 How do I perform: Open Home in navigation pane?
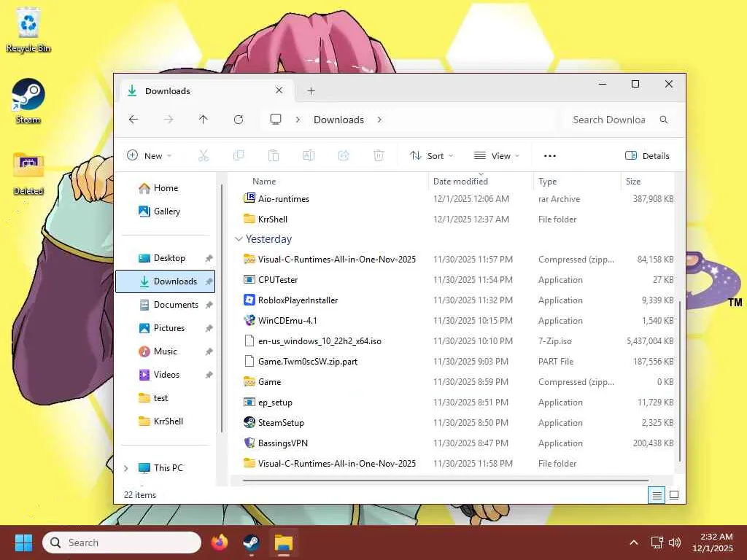(165, 188)
